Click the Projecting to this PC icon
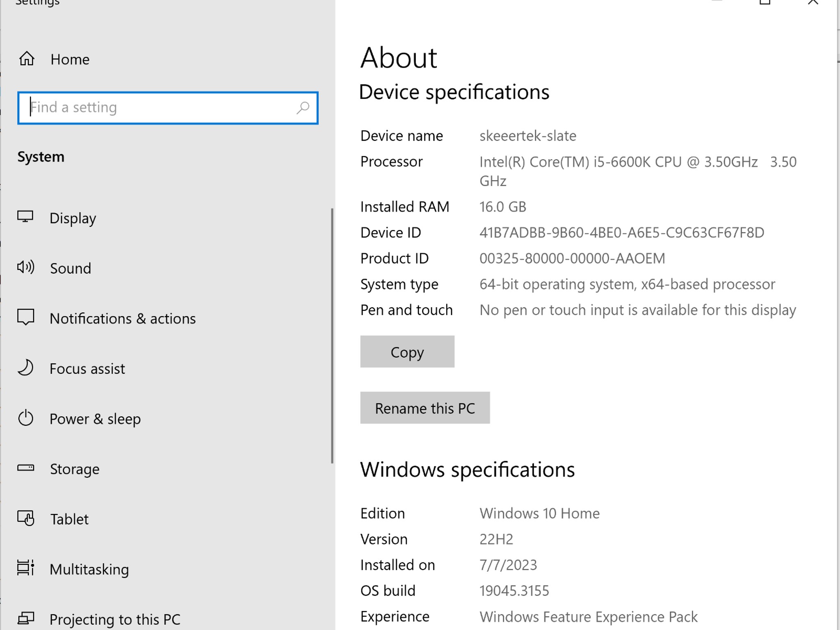 click(x=25, y=618)
